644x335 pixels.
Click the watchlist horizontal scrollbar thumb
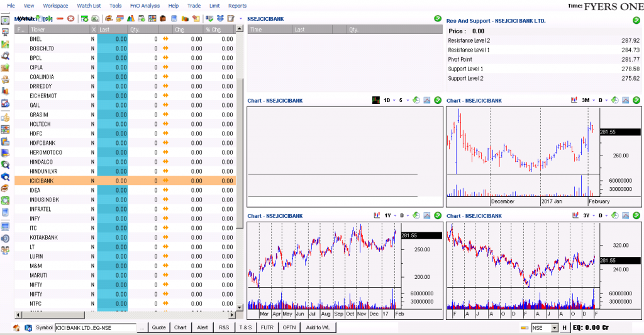tap(53, 315)
